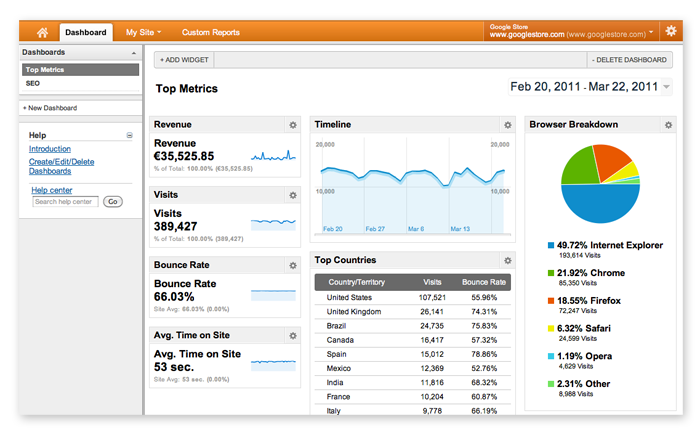Click the Avg. Time on Site sparkline
This screenshot has width=700, height=440.
coord(273,365)
